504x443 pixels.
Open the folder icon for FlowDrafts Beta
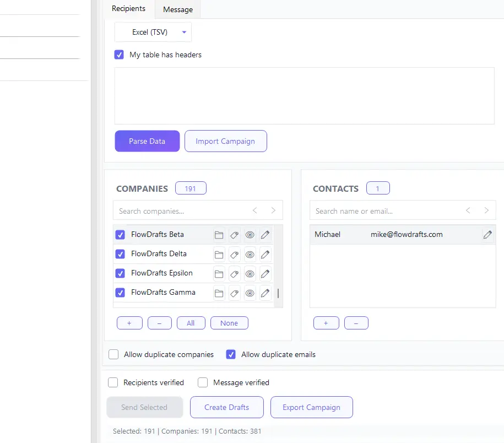tap(219, 235)
